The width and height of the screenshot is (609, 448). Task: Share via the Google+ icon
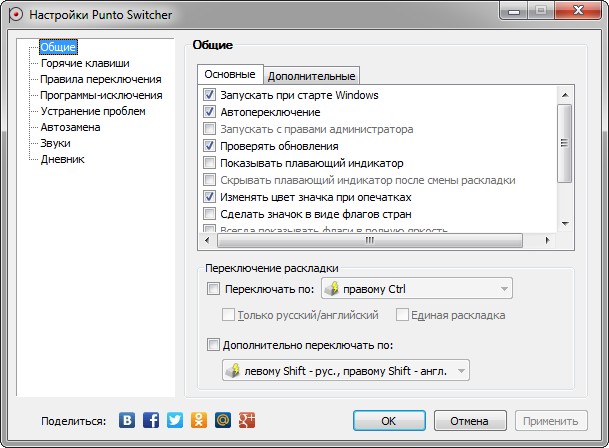pos(247,420)
